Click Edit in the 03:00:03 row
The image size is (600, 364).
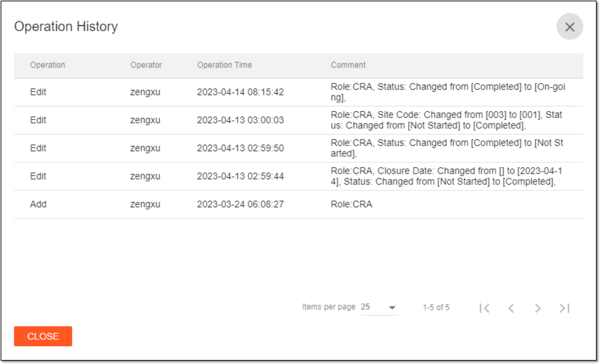tap(38, 120)
